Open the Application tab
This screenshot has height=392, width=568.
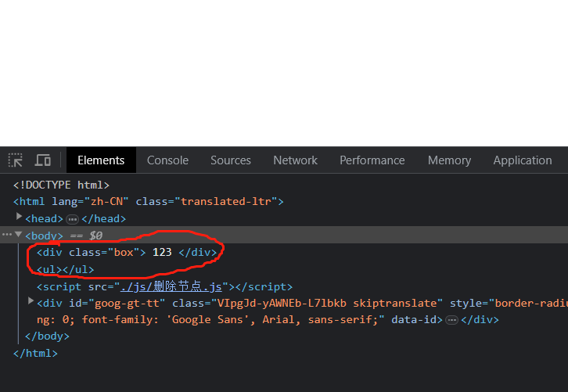tap(523, 160)
